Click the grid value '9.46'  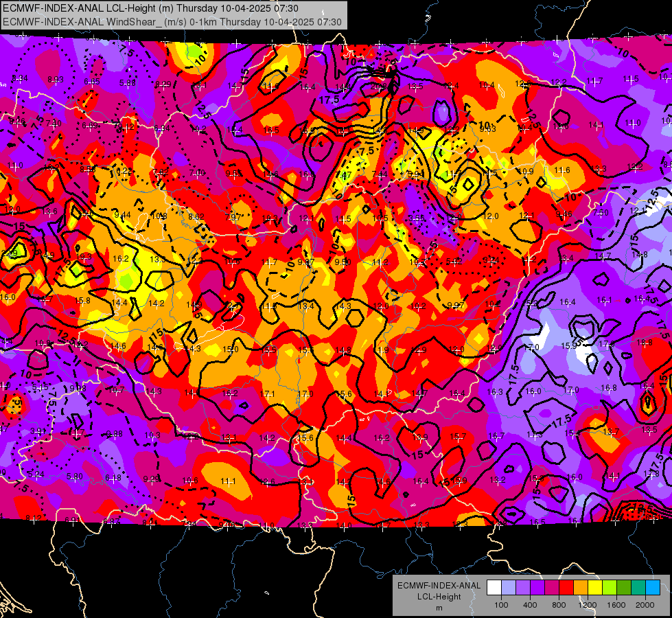564,214
